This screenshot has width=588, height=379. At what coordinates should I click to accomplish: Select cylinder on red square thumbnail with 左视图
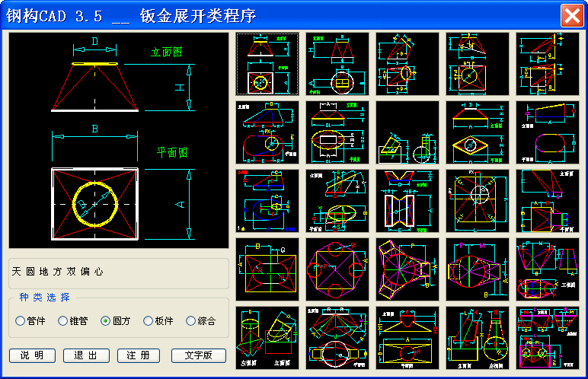pos(267,338)
